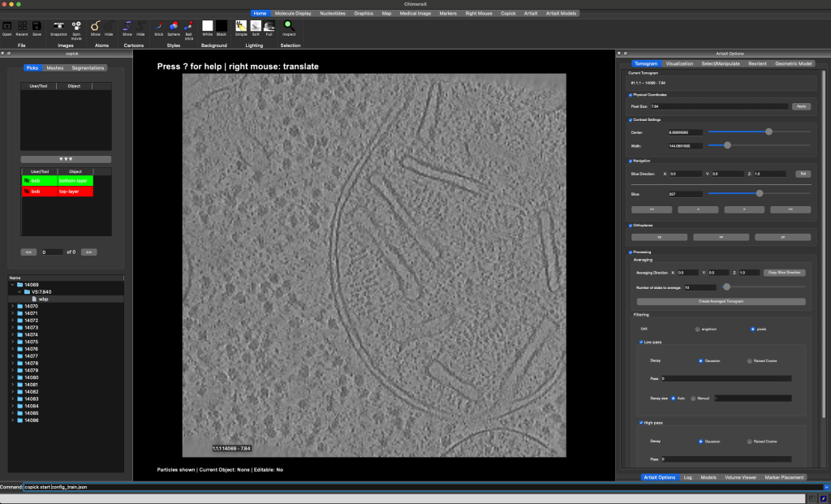Viewport: 831px width, 504px height.
Task: Uncheck Physical Coordinates checkbox
Action: 630,95
